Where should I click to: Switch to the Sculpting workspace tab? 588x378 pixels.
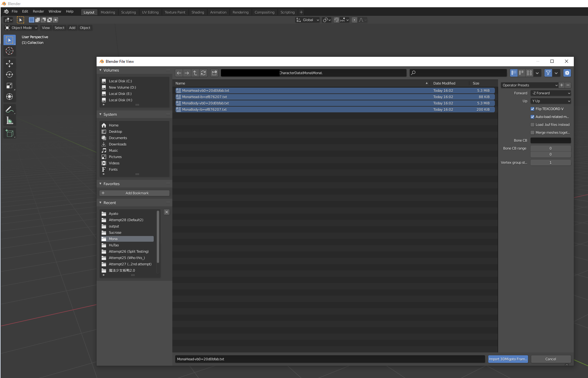(128, 12)
